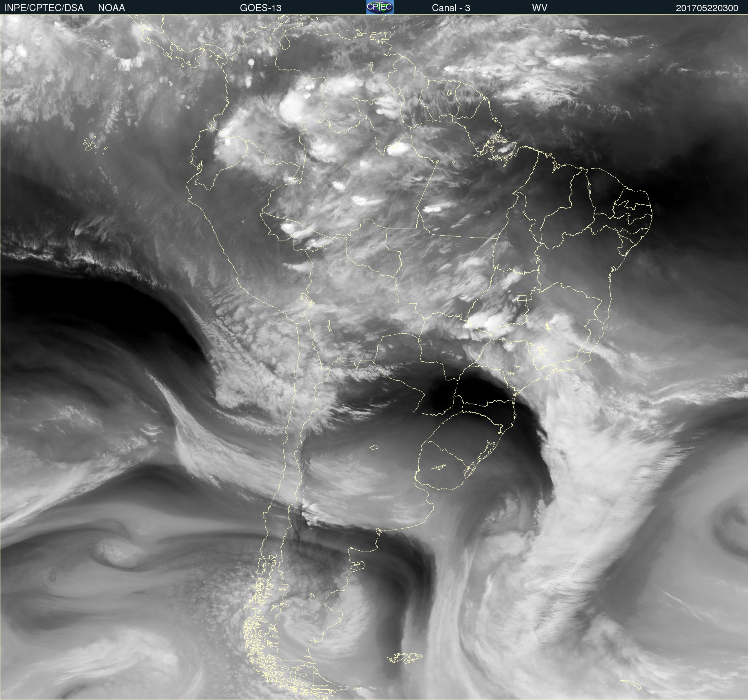Image resolution: width=748 pixels, height=700 pixels.
Task: Click the NOAA label in the header
Action: click(112, 8)
